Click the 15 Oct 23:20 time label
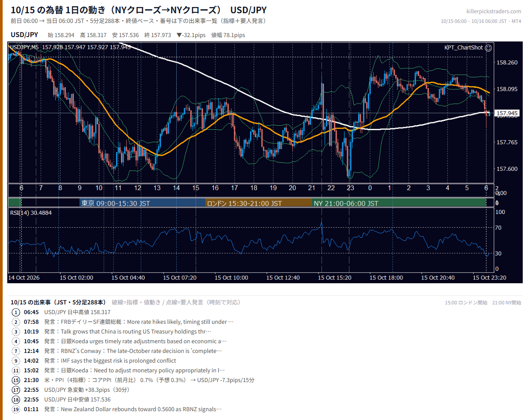Screen dimensions: 530x420 490,277
